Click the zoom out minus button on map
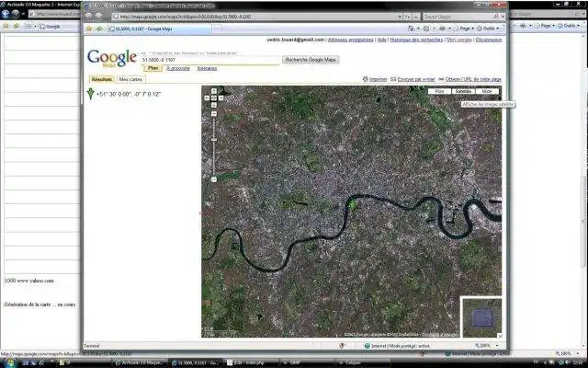Image resolution: width=588 pixels, height=368 pixels. point(214,179)
